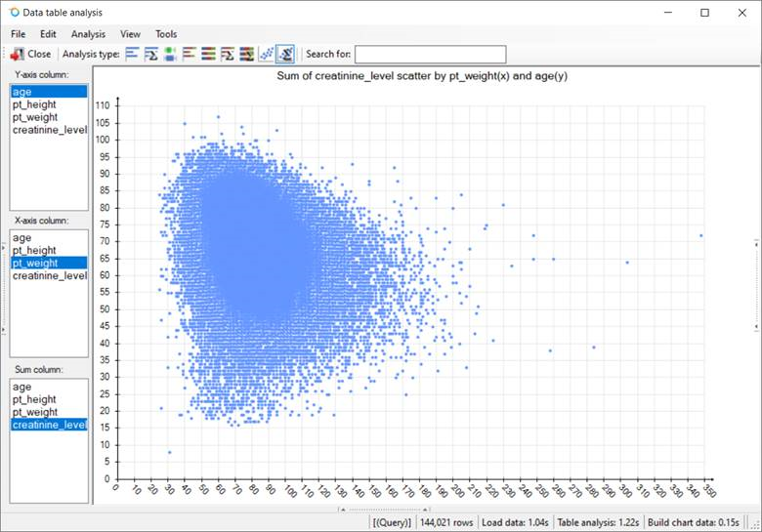This screenshot has width=762, height=532.
Task: Choose pt_weight in the Sum column list
Action: [x=35, y=412]
